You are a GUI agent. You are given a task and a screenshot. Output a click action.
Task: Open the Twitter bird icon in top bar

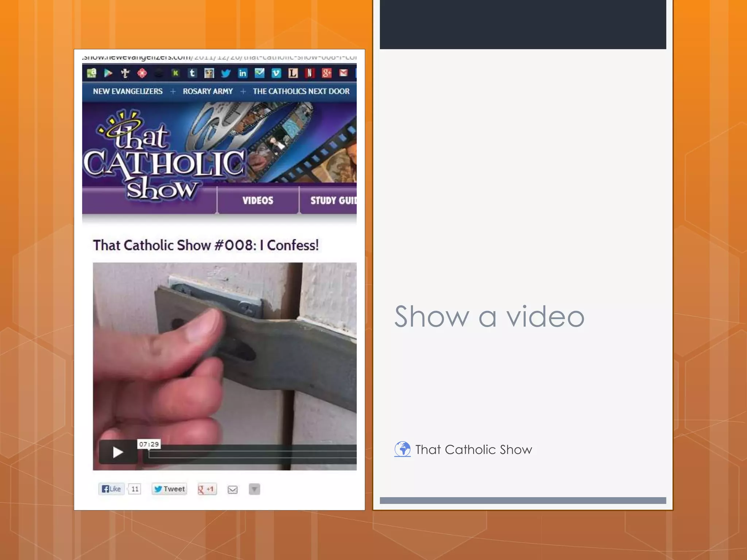coord(226,73)
